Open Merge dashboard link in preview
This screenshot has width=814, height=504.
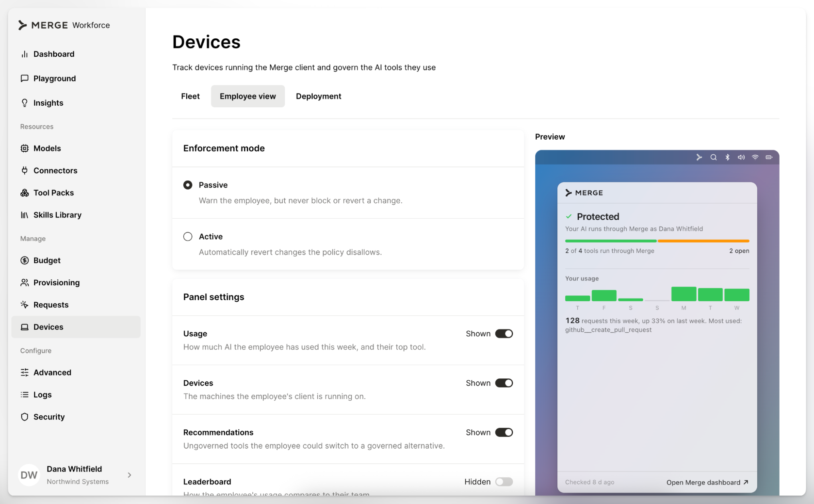[707, 482]
